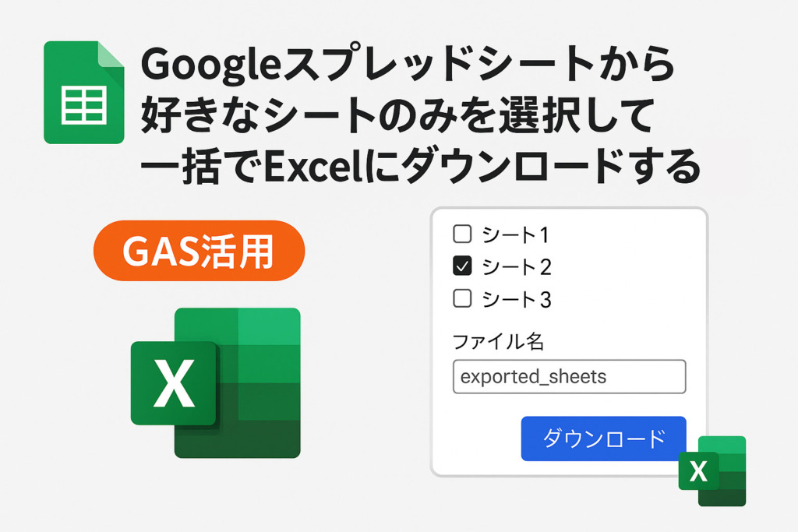Click the 好きなシートのみを選択して headline line
Image resolution: width=798 pixels, height=532 pixels.
(x=397, y=115)
